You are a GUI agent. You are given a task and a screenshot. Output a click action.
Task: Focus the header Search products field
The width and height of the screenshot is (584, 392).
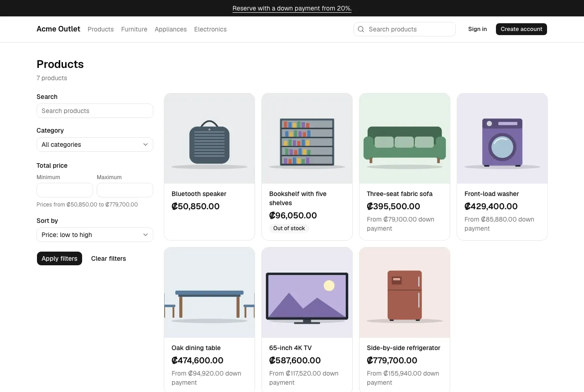pos(405,29)
